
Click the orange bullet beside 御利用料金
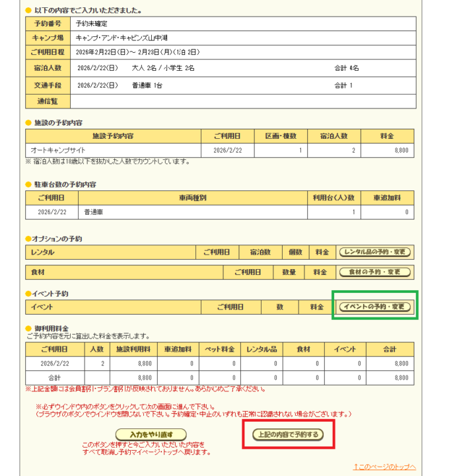(28, 329)
